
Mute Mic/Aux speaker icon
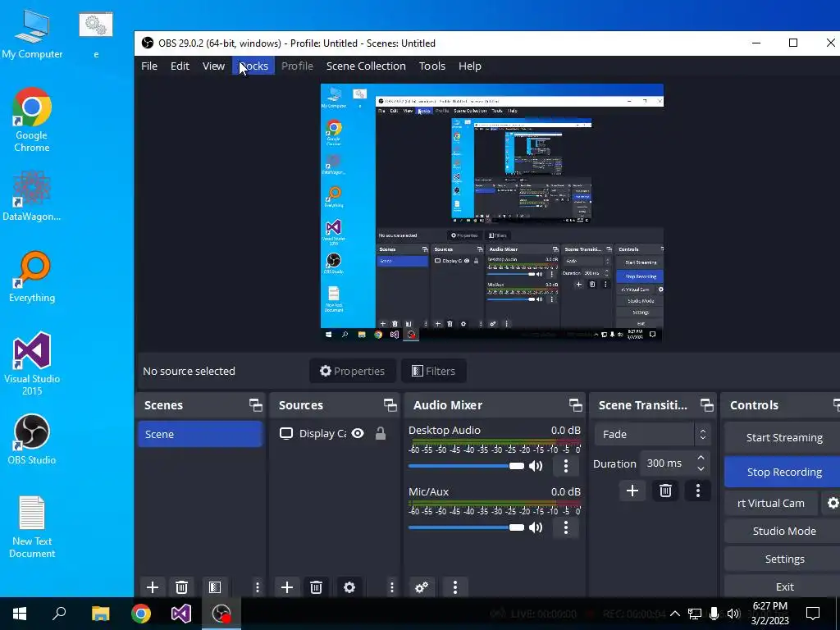536,527
